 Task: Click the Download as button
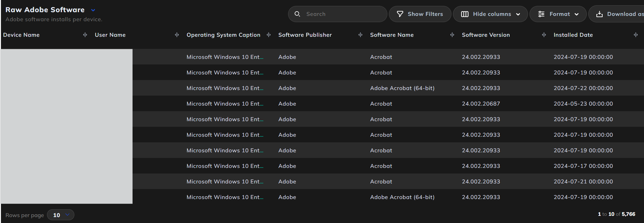617,14
